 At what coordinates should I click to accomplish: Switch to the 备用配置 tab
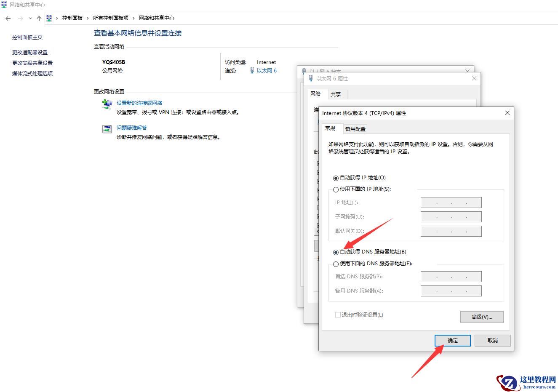[355, 129]
